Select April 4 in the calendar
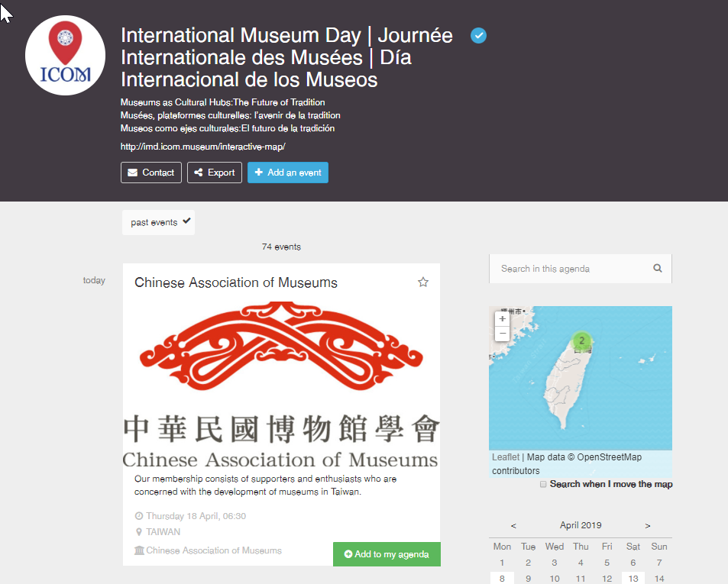 coord(581,563)
